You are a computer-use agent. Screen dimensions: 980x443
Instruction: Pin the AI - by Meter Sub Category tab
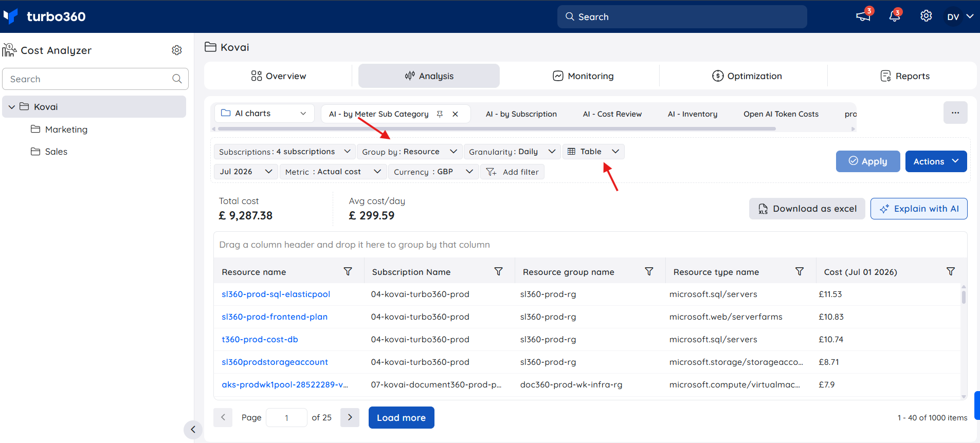click(x=440, y=114)
